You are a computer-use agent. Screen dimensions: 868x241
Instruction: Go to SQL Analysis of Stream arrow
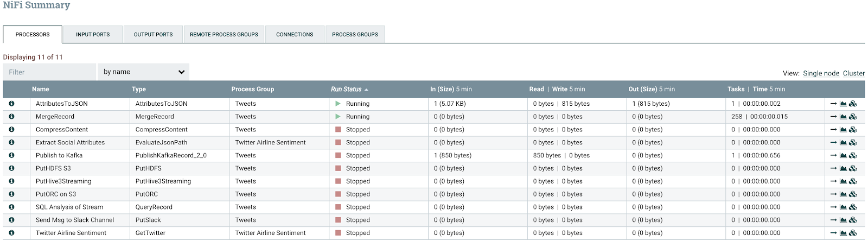pos(834,207)
